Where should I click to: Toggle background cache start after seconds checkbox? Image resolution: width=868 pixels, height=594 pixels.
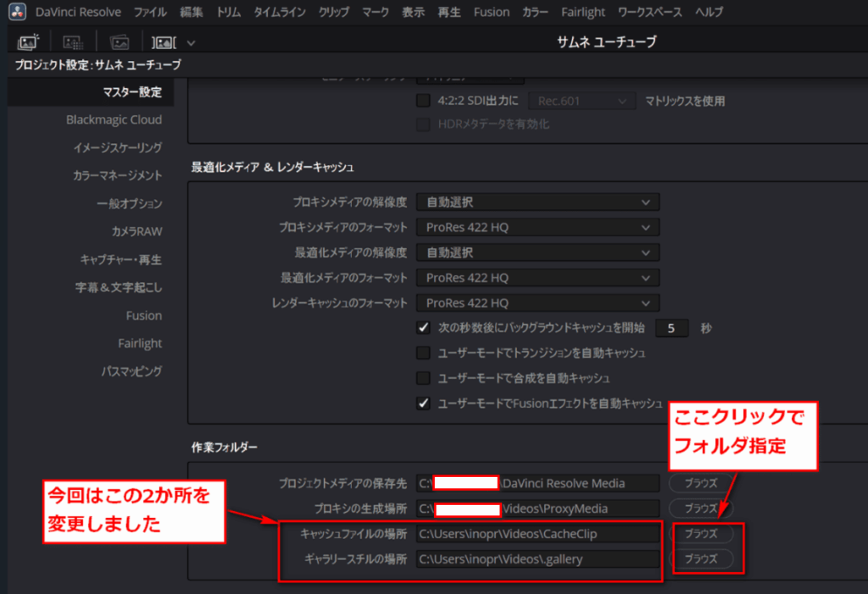[x=423, y=328]
